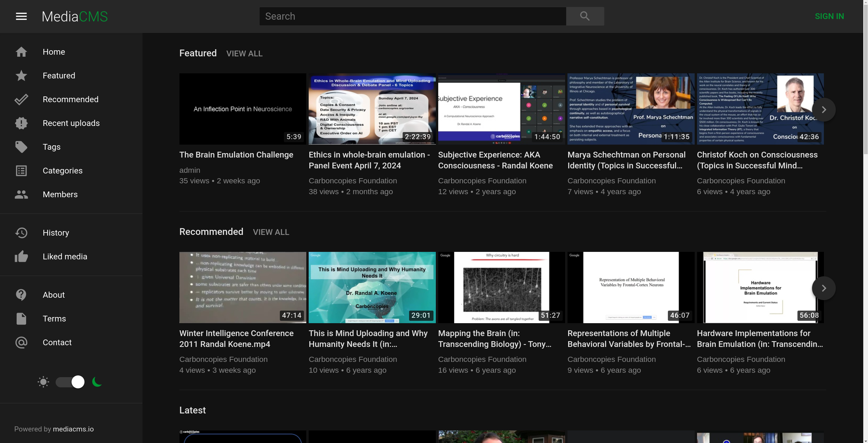The height and width of the screenshot is (443, 868).
Task: Click SIGN IN link
Action: coord(829,16)
